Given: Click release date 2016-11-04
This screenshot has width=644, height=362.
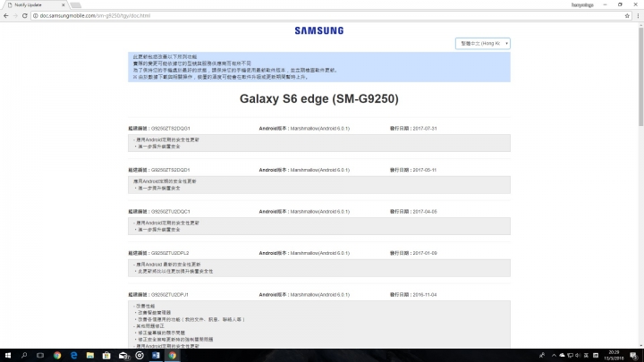Looking at the screenshot, I should coord(425,295).
